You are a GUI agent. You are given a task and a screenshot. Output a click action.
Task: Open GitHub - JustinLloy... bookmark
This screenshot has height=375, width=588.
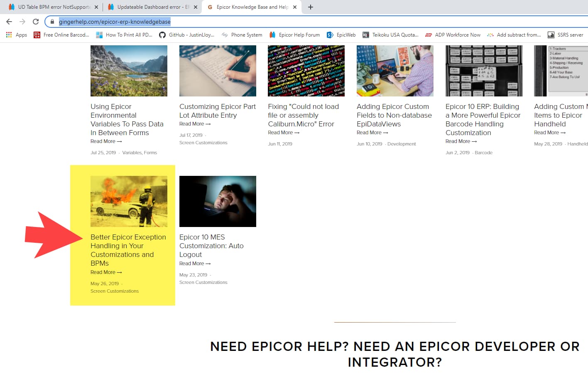(187, 35)
